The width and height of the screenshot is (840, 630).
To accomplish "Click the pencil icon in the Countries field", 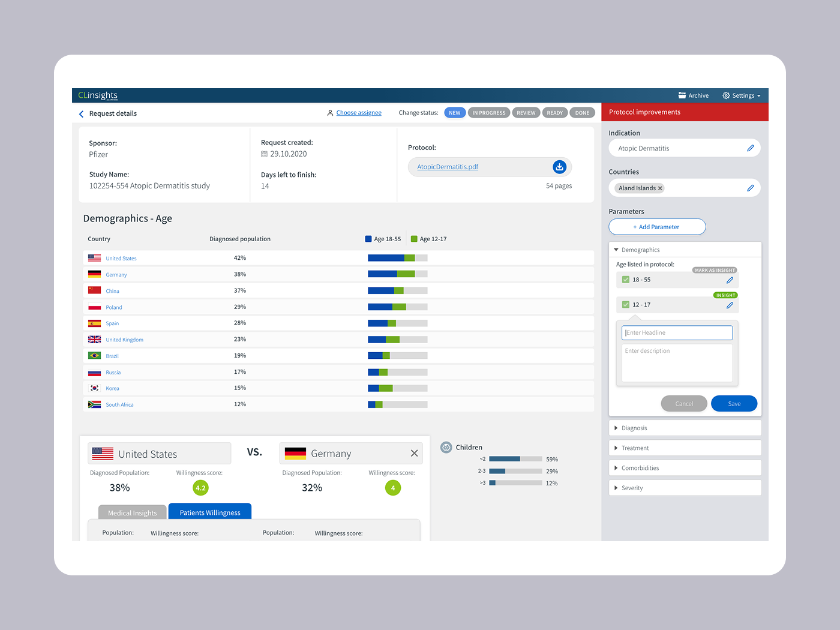I will pyautogui.click(x=750, y=188).
